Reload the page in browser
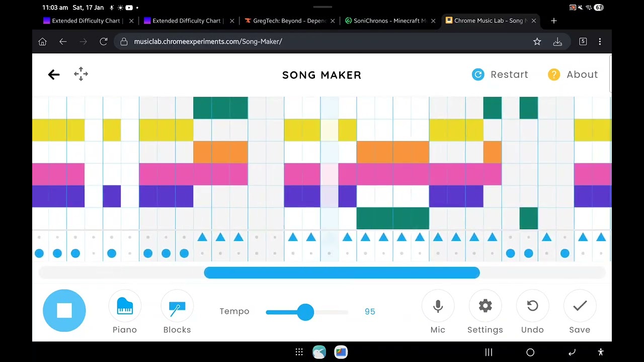 pyautogui.click(x=104, y=42)
